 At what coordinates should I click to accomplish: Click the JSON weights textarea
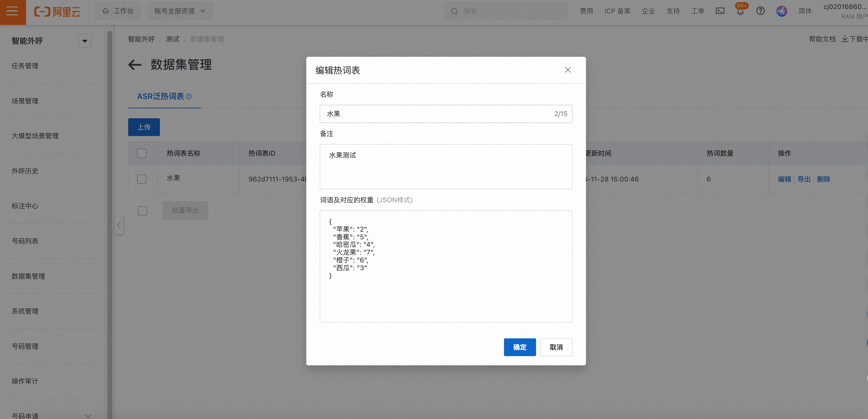pyautogui.click(x=446, y=266)
